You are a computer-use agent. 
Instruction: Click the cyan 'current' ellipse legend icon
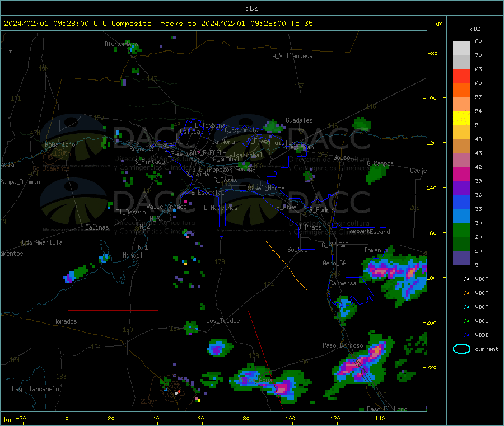click(x=461, y=349)
